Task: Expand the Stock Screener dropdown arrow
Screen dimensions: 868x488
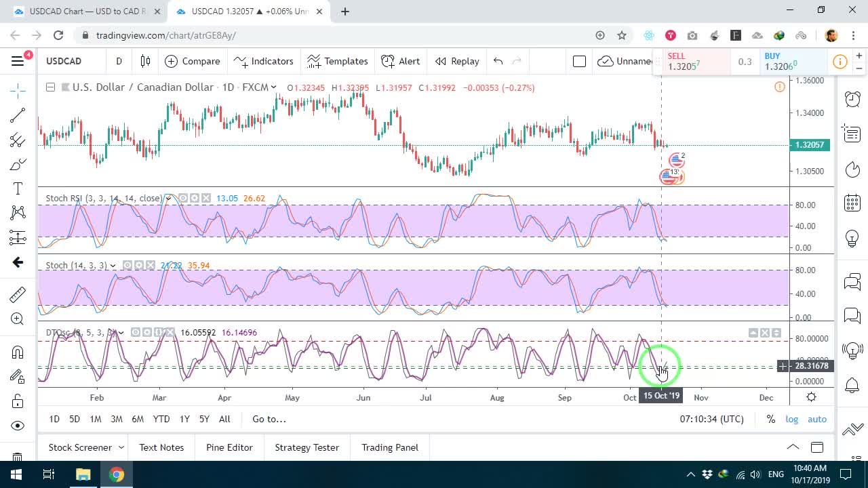Action: [x=121, y=447]
